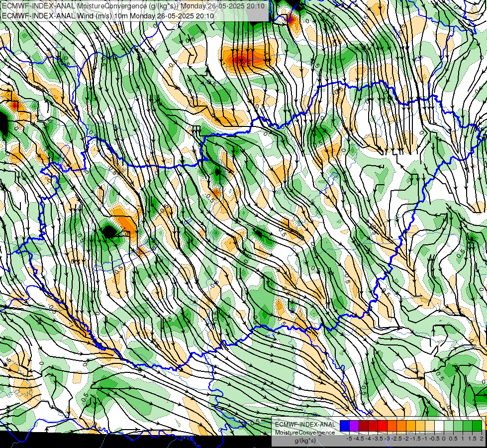487x448 pixels.
Task: Pick the legend swatch between -2 and -1.5
Action: pos(411,426)
